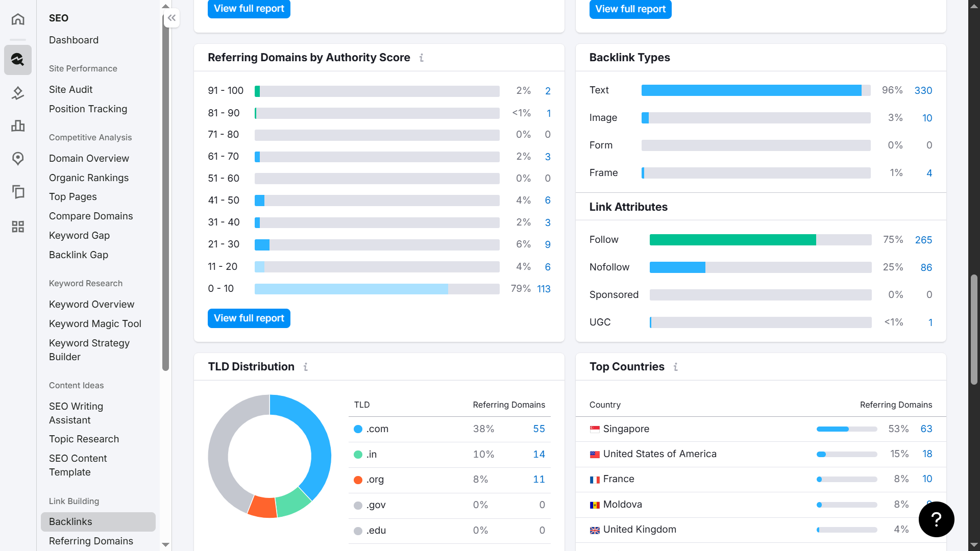The image size is (980, 551).
Task: Click the 63 domains link for Singapore
Action: coord(926,429)
